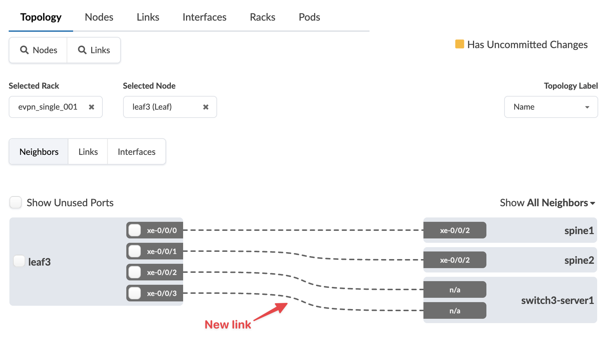The height and width of the screenshot is (364, 608).
Task: Click the first n/a port on switch3-server1
Action: [455, 290]
